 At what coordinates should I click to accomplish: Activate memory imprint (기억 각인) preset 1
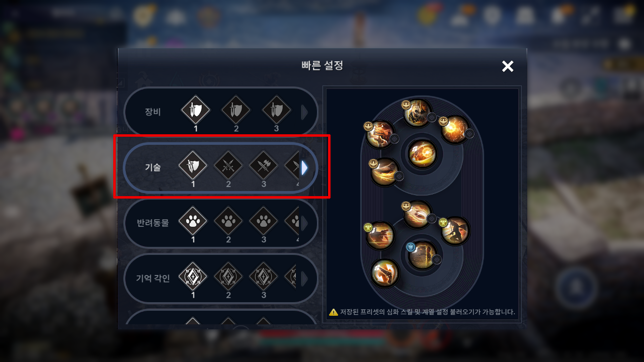click(193, 277)
